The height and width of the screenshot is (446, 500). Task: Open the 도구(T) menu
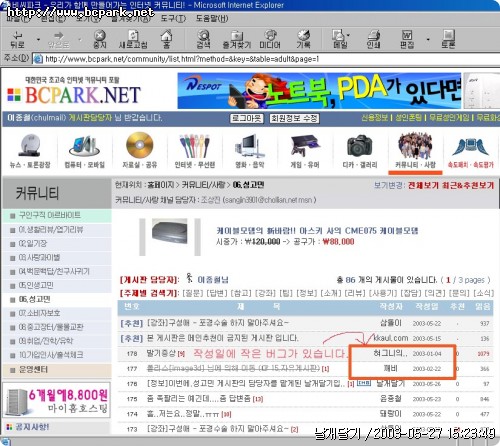click(x=173, y=18)
